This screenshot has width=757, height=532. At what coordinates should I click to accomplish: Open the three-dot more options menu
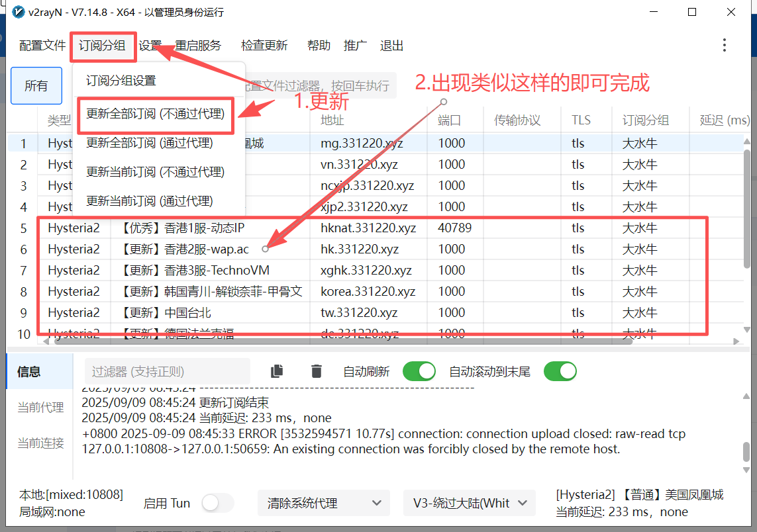coord(725,45)
